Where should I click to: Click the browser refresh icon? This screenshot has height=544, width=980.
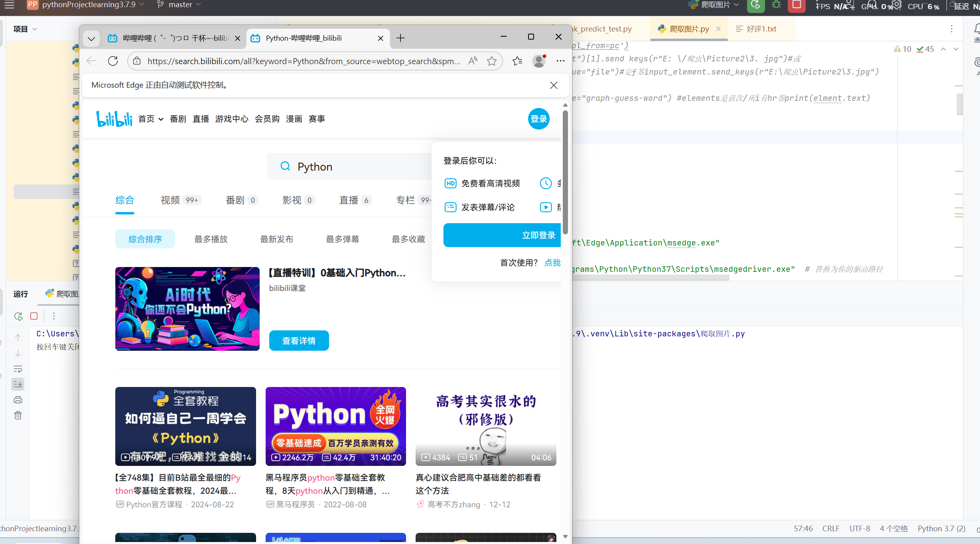coord(113,61)
